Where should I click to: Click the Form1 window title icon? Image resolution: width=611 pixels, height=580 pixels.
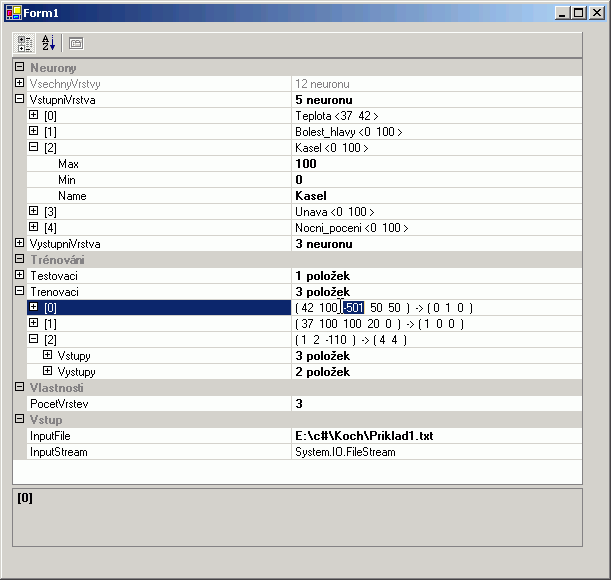(x=13, y=12)
